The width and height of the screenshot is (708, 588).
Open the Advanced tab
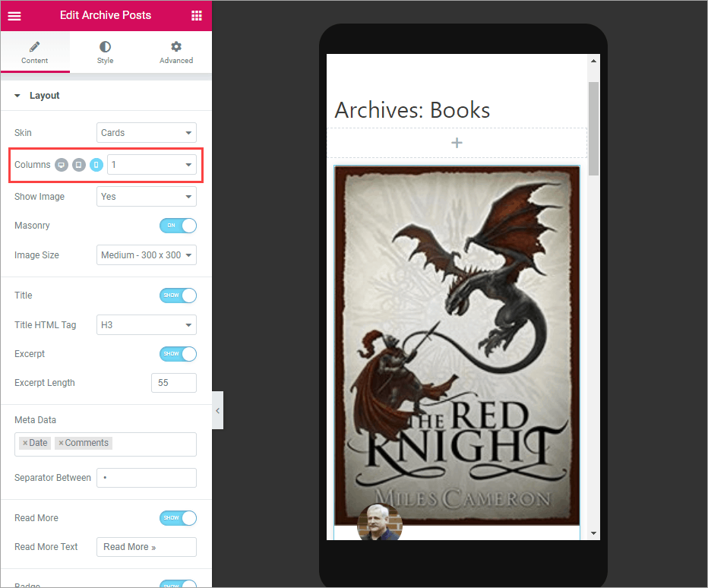point(176,52)
